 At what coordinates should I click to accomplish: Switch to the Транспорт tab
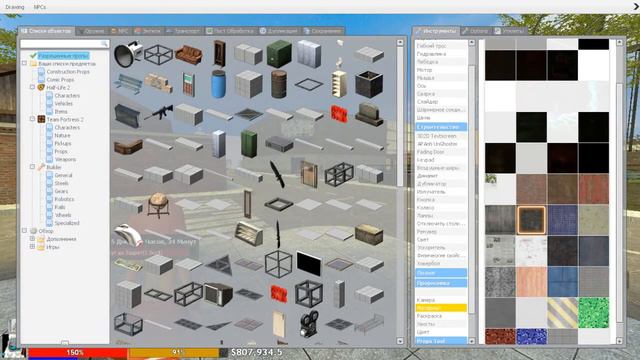(184, 31)
